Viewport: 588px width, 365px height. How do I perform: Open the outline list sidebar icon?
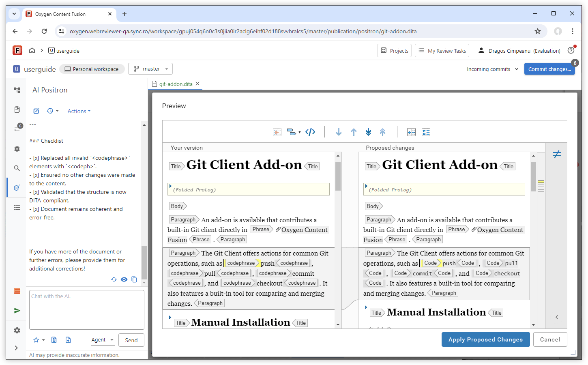tap(17, 208)
